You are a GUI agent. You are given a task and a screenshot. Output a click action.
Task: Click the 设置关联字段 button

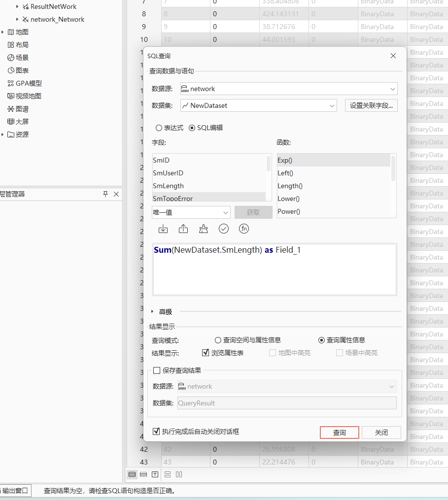coord(371,105)
